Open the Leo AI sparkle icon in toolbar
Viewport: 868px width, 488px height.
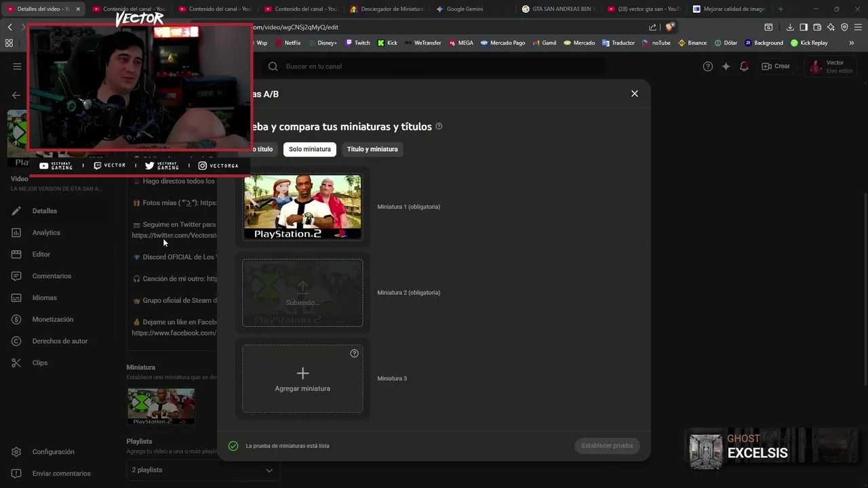(x=831, y=27)
